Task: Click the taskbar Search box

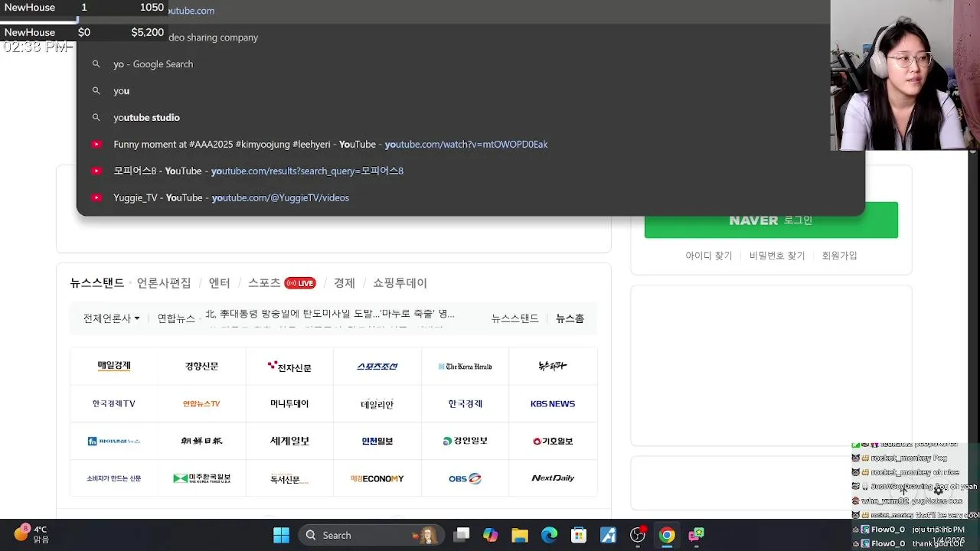Action: pos(371,535)
